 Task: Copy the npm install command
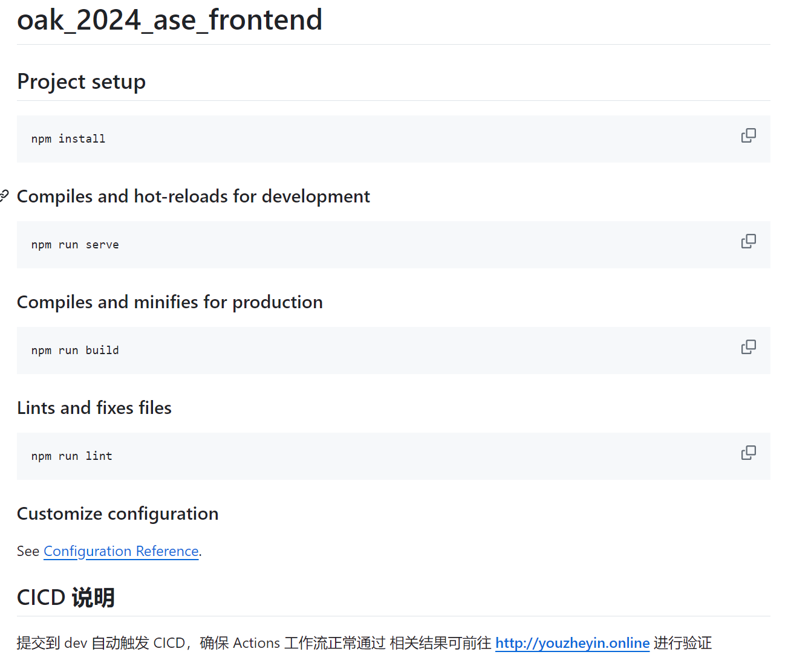pos(748,136)
